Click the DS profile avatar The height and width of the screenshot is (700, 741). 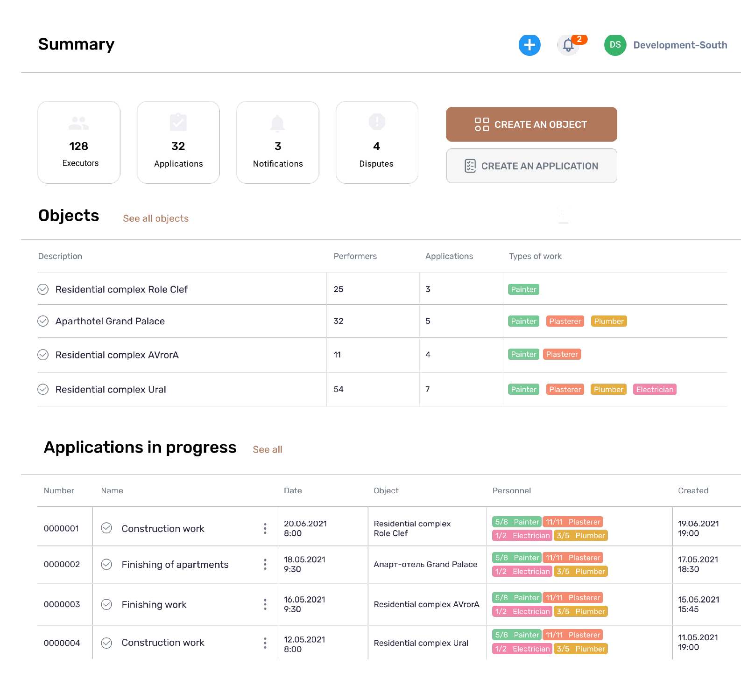tap(615, 45)
